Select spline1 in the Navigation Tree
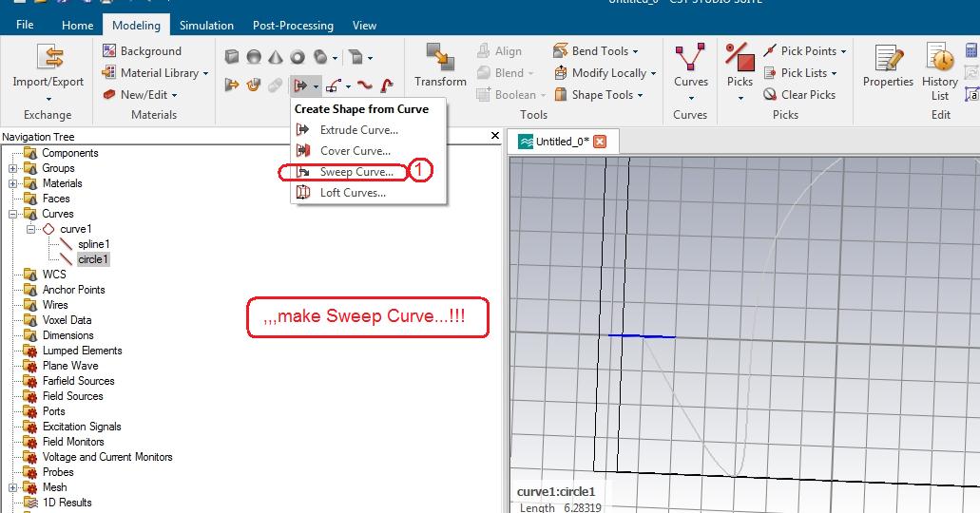Viewport: 980px width, 513px height. [94, 244]
